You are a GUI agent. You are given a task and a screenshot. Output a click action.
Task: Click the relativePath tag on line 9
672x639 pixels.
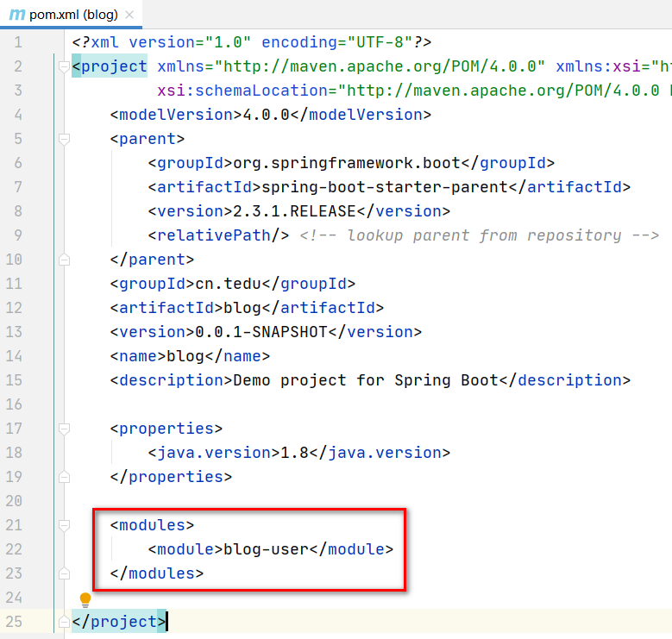pos(218,235)
